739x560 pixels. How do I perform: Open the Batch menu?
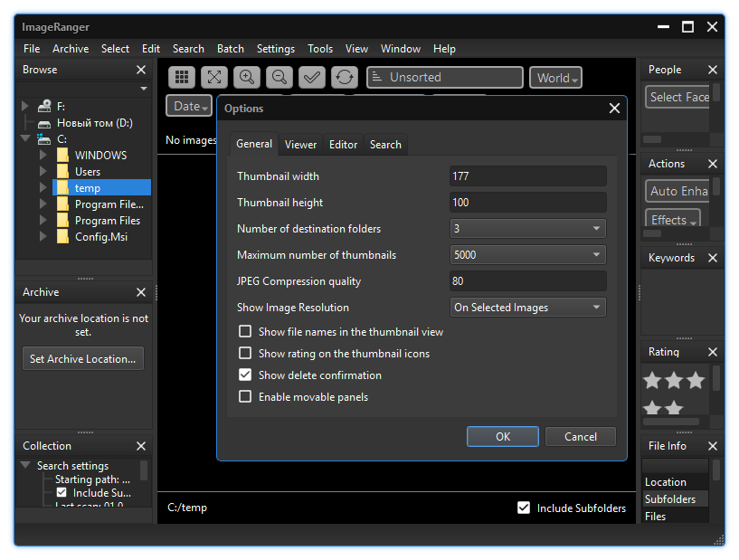[230, 49]
